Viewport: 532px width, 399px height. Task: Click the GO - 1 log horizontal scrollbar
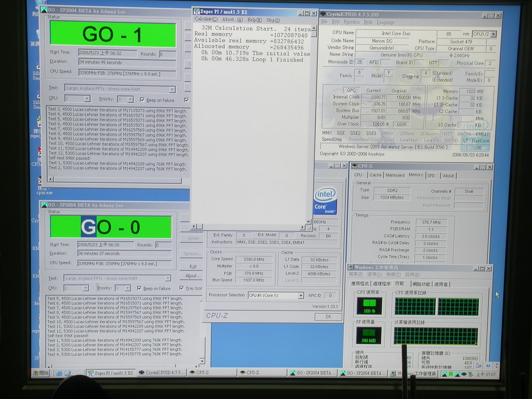(x=115, y=180)
